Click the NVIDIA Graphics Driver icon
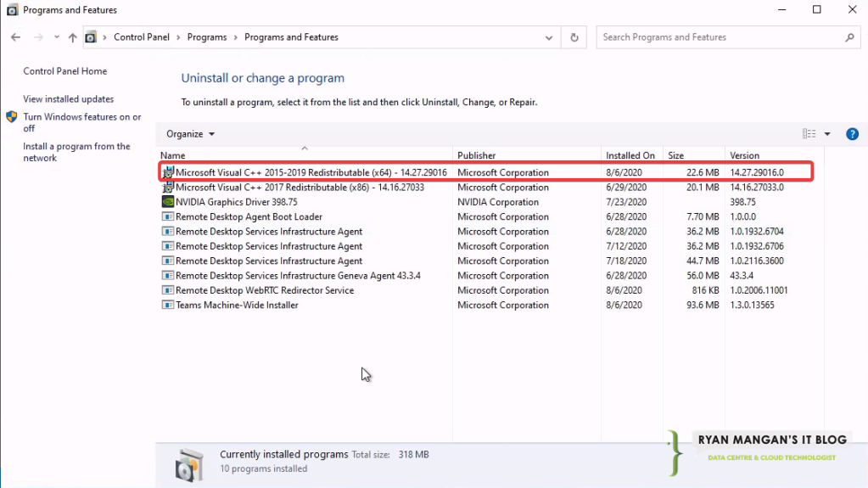The width and height of the screenshot is (868, 488). 168,202
